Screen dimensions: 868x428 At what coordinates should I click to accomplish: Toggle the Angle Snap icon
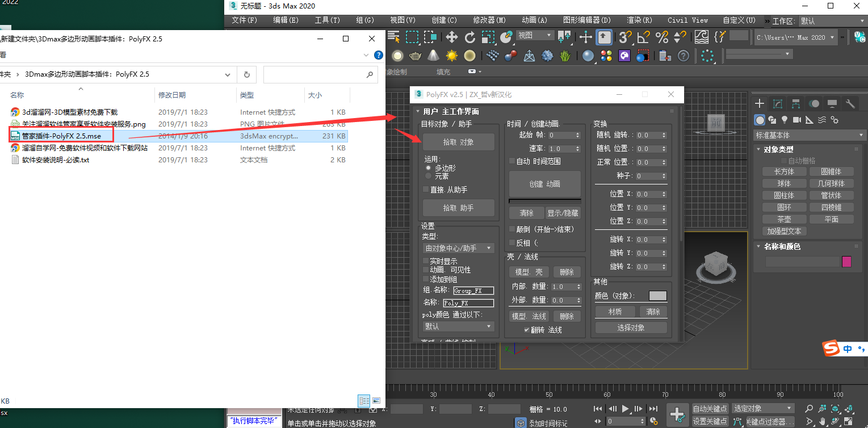pos(643,37)
